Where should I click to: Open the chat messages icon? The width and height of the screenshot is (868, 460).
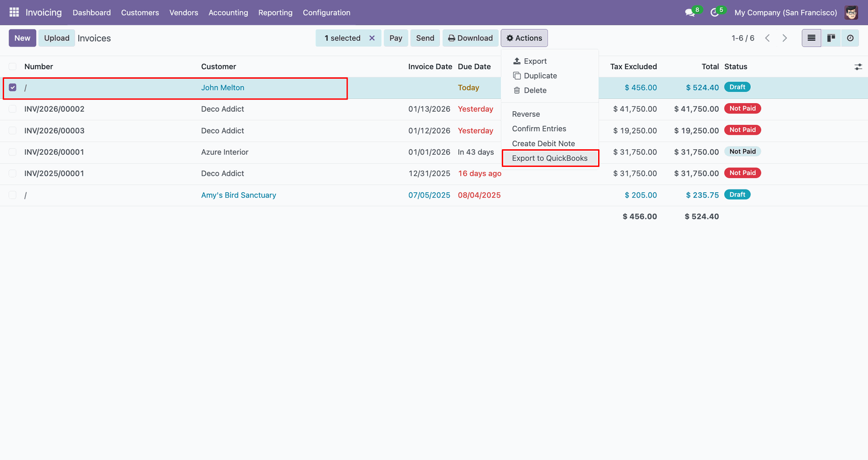click(x=690, y=13)
